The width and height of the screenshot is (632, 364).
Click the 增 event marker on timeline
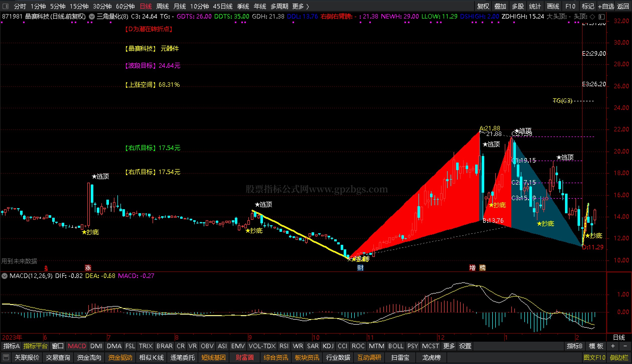(x=472, y=268)
